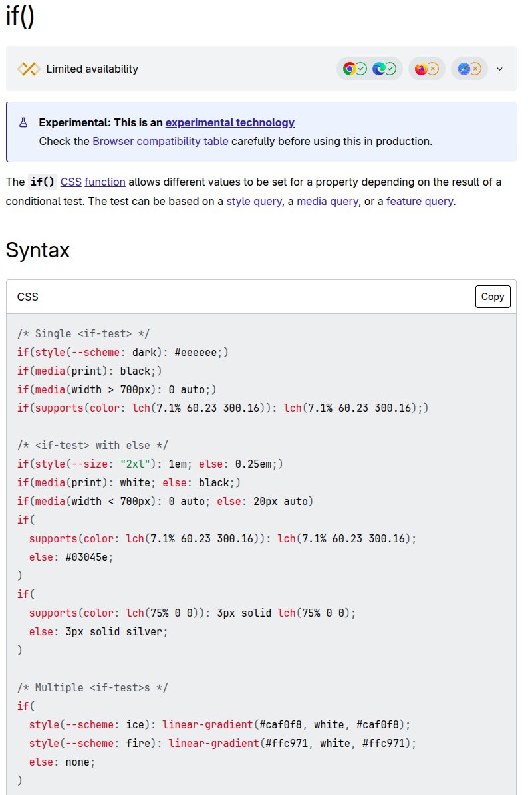Click Chrome's green check badge

tap(361, 69)
